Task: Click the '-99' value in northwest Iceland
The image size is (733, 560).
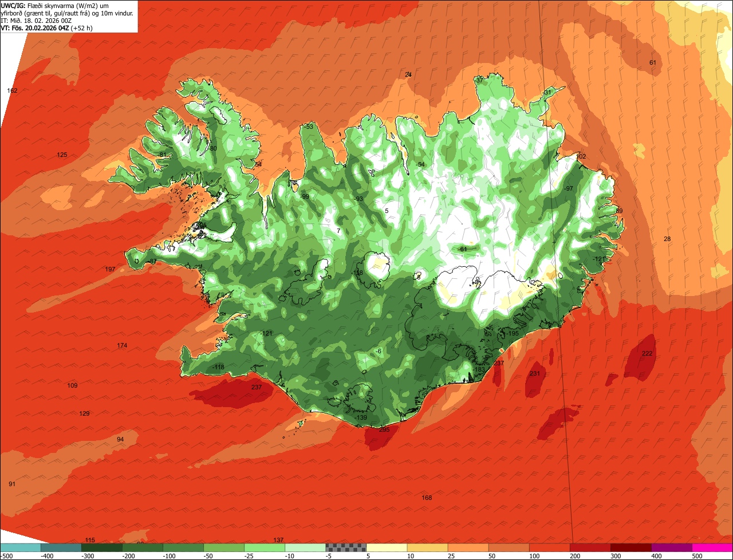Action: 304,196
